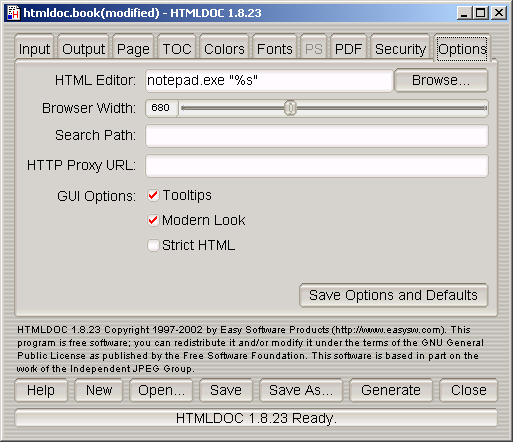
Task: Uncheck the Modern Look option
Action: point(153,220)
